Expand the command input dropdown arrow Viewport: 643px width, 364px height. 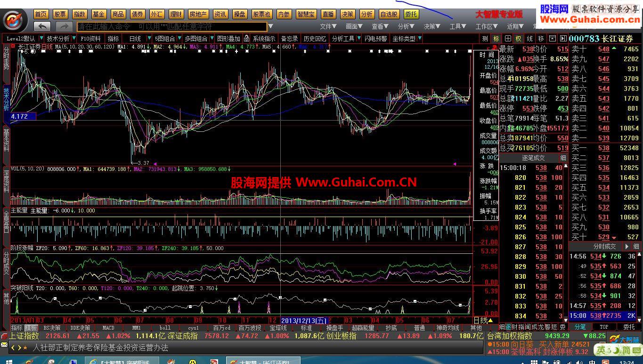click(x=270, y=26)
